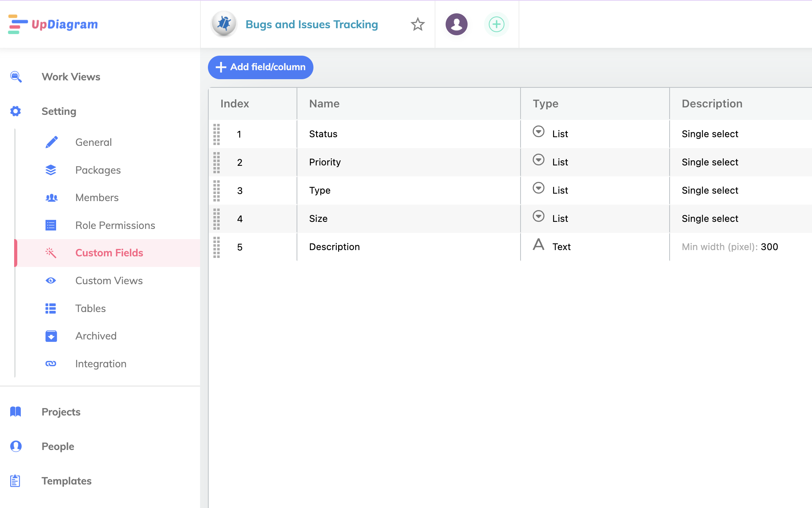This screenshot has height=508, width=812.
Task: Click the List type icon in Priority row
Action: click(x=539, y=160)
